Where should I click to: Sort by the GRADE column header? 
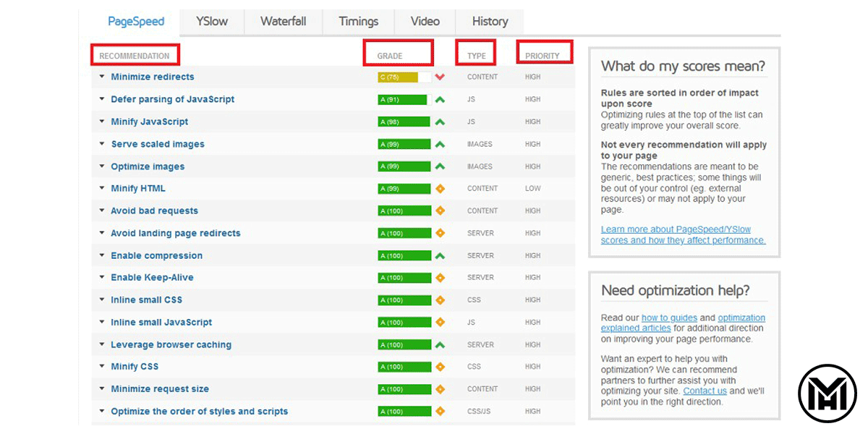[390, 56]
